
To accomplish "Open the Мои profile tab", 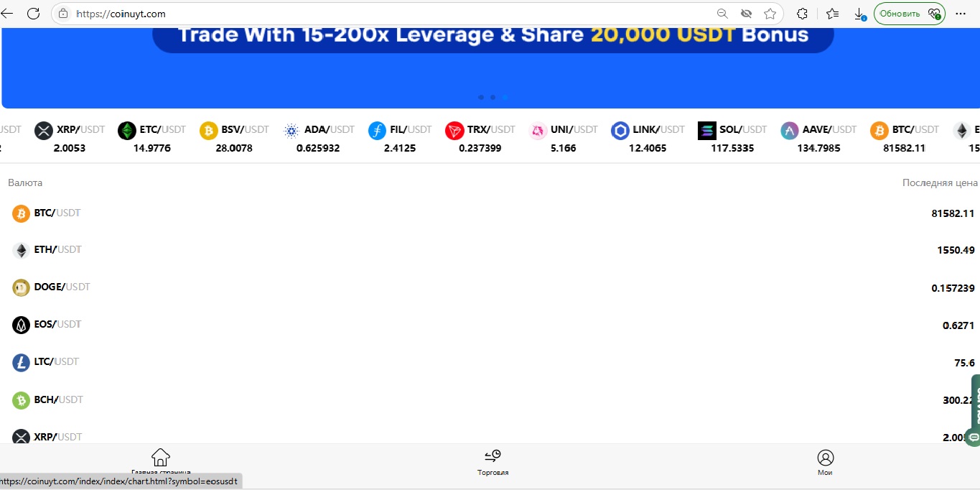I will coord(825,462).
